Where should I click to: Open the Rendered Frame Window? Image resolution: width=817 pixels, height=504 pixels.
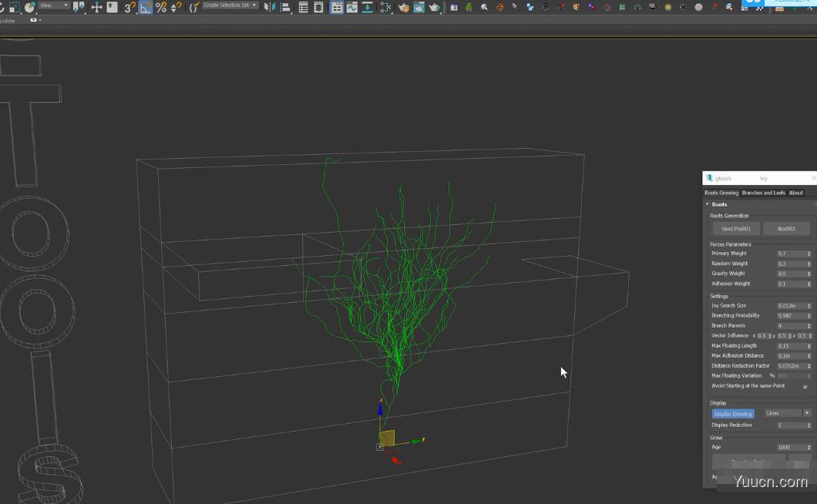click(419, 7)
